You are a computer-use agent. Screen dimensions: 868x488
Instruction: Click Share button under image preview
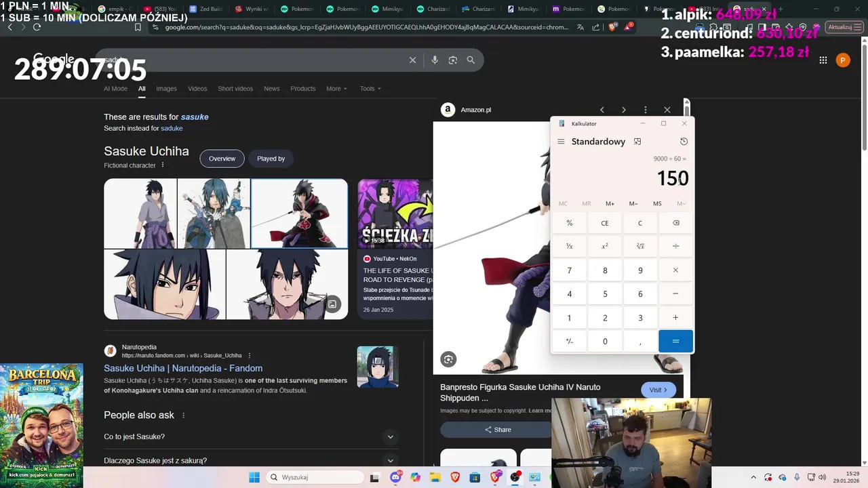pyautogui.click(x=497, y=430)
